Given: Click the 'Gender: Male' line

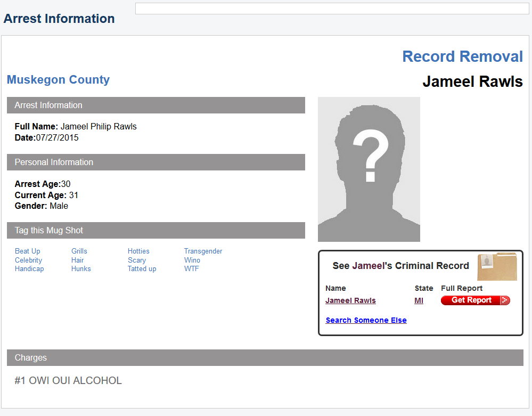Looking at the screenshot, I should 42,206.
